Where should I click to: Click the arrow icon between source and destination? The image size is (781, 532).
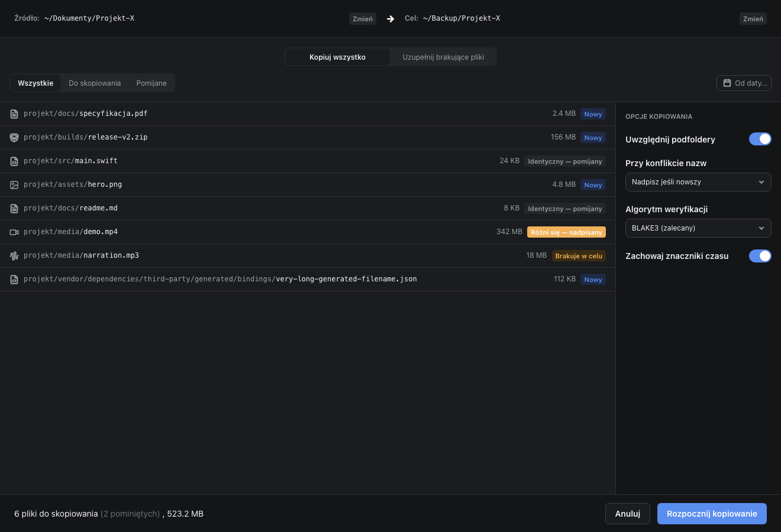tap(390, 19)
